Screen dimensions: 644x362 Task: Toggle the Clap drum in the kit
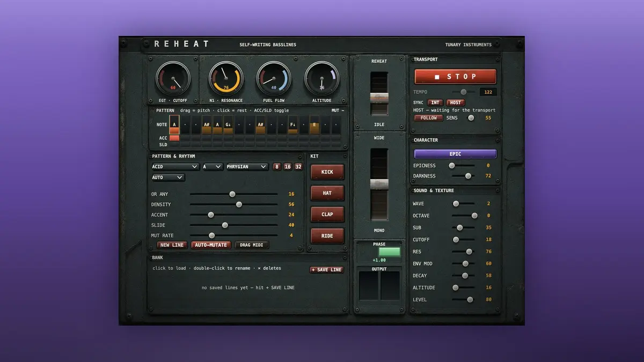tap(327, 215)
